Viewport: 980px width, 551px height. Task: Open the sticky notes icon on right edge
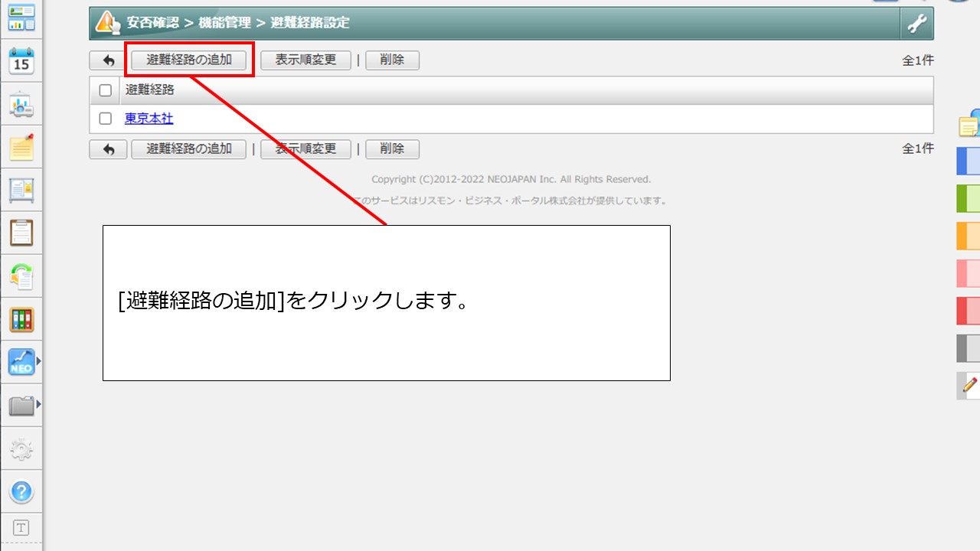[x=970, y=123]
